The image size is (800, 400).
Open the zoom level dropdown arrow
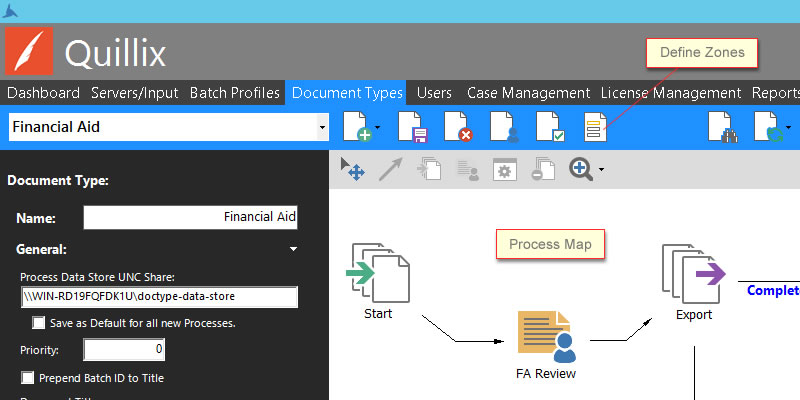[x=601, y=169]
